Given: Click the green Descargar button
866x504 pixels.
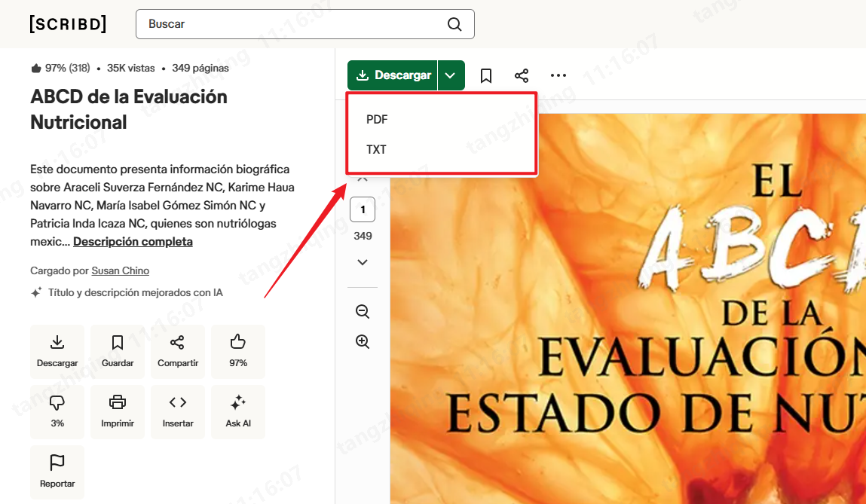Looking at the screenshot, I should [x=392, y=75].
